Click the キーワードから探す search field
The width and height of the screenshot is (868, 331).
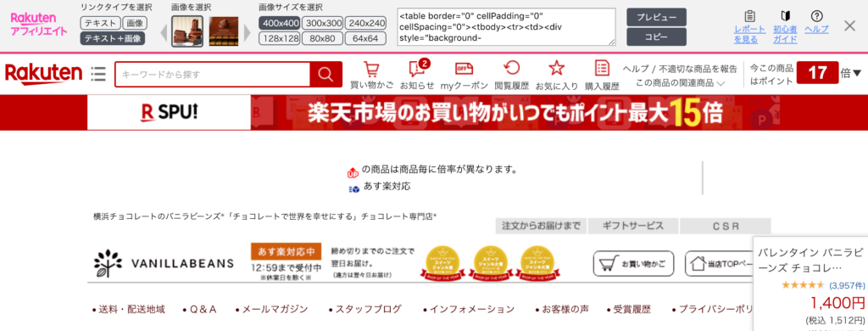(x=213, y=75)
